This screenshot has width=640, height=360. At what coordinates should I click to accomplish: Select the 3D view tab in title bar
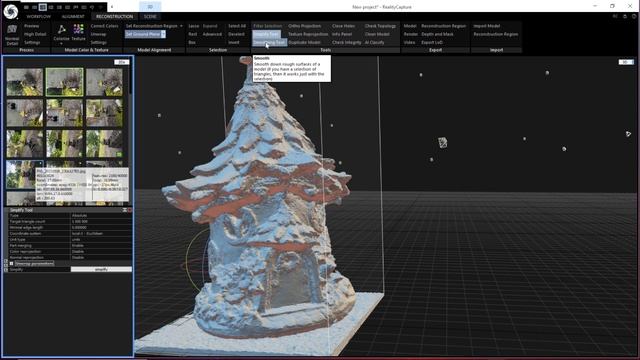point(150,7)
